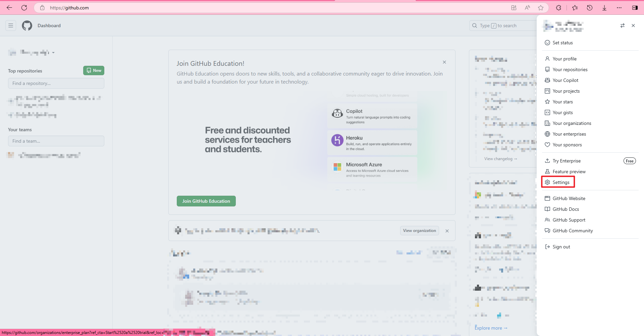Screen dimensions: 644x336
Task: Open the browser three-dot more menu
Action: pyautogui.click(x=619, y=8)
